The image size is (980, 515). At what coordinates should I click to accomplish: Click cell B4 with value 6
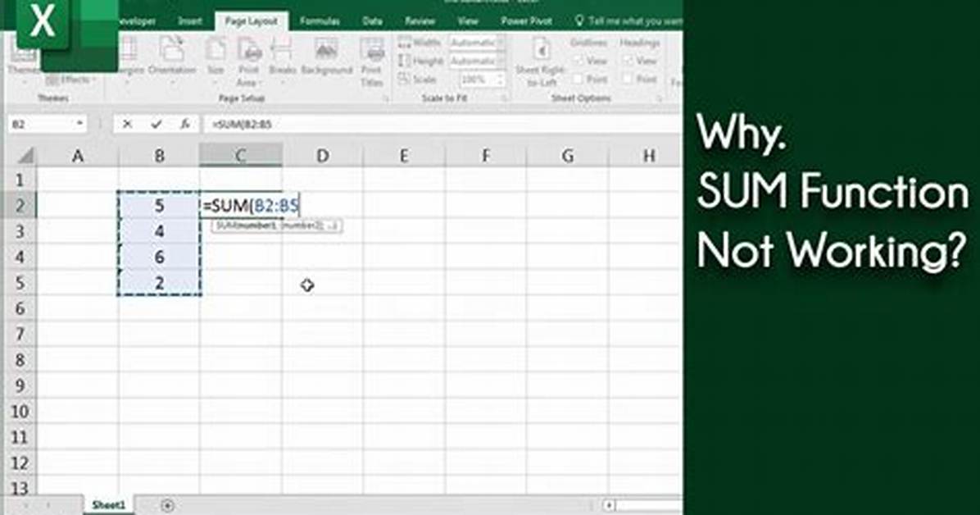point(160,257)
